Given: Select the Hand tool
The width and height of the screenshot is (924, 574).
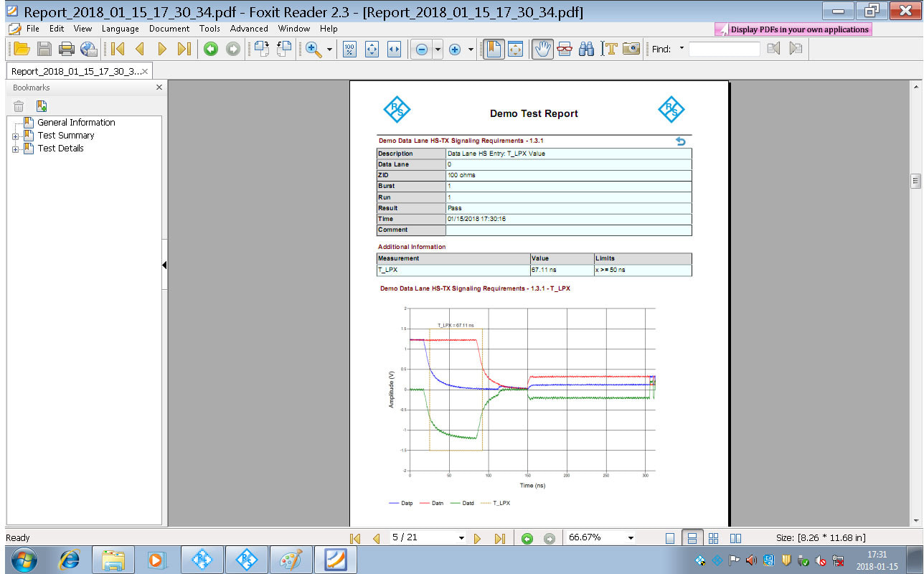Looking at the screenshot, I should point(542,49).
